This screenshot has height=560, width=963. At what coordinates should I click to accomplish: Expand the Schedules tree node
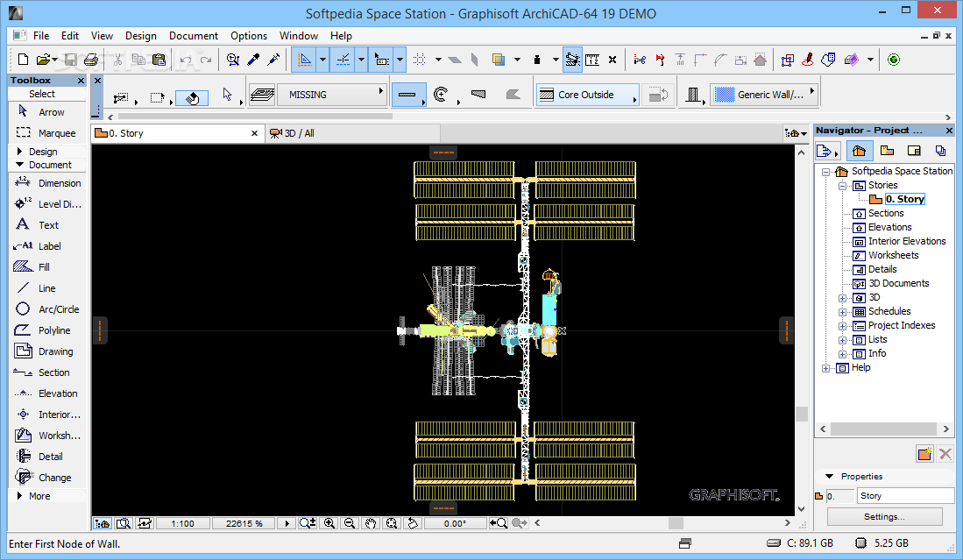point(843,312)
